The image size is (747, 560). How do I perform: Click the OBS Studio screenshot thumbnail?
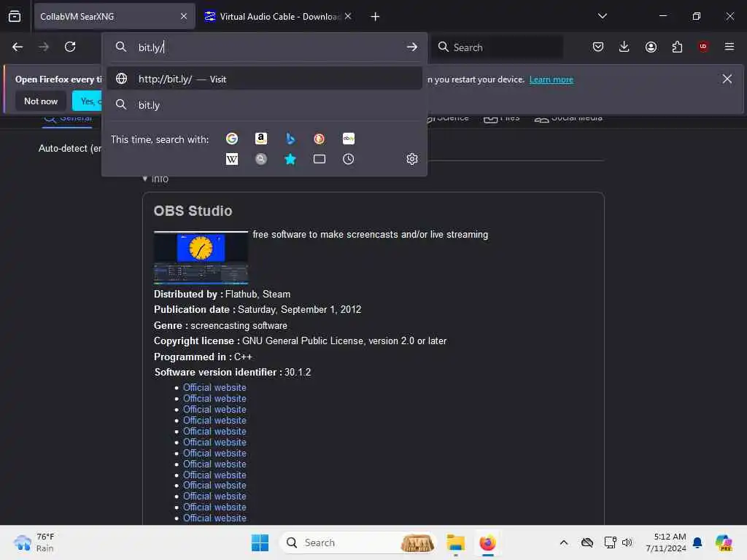pyautogui.click(x=201, y=257)
